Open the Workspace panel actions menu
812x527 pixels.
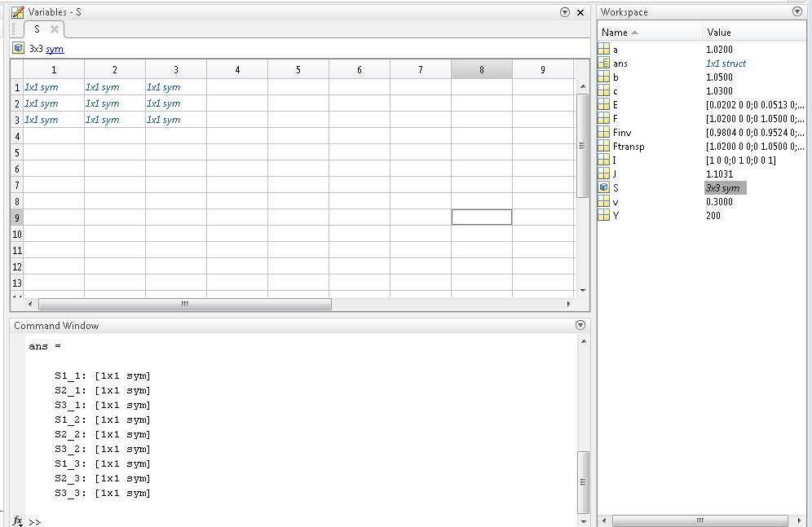tap(797, 12)
